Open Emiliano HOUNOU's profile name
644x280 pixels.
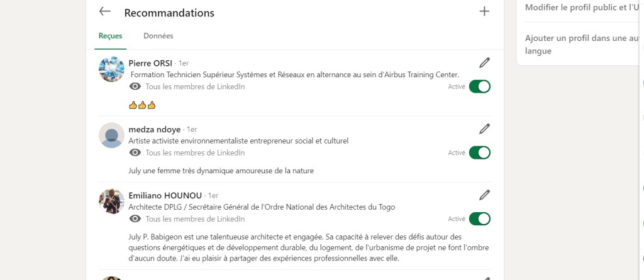pyautogui.click(x=166, y=195)
